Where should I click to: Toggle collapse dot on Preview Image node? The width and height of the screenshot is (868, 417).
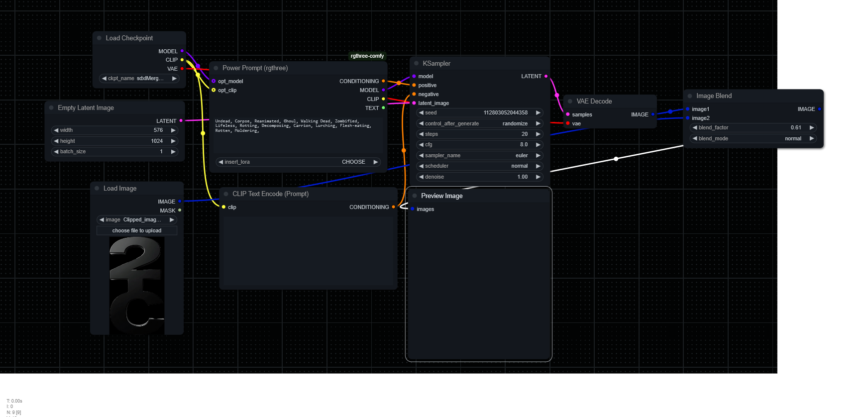415,196
